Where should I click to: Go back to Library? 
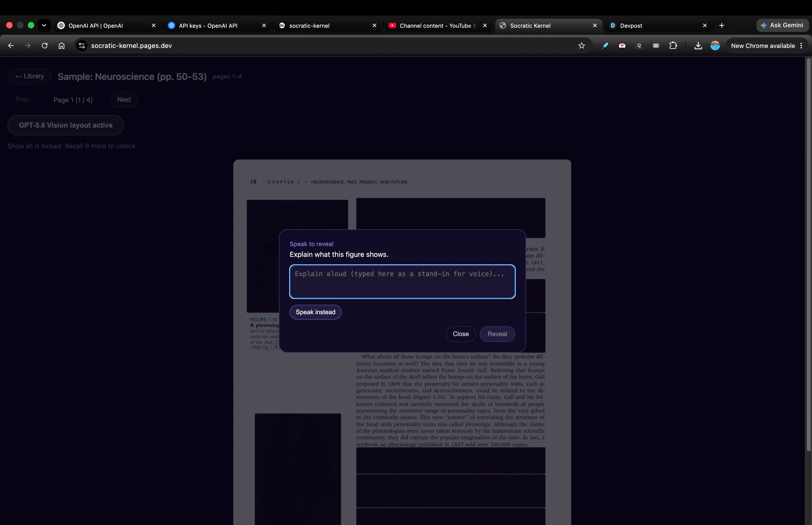30,76
